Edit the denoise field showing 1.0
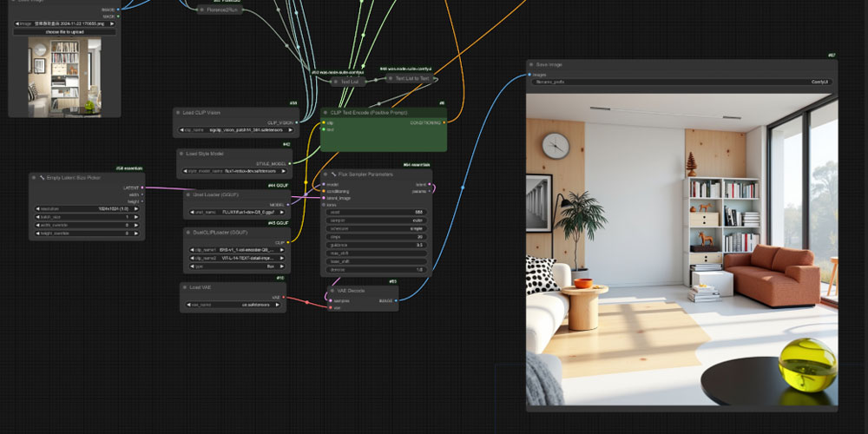Screen dimensions: 868x434 (x=376, y=270)
